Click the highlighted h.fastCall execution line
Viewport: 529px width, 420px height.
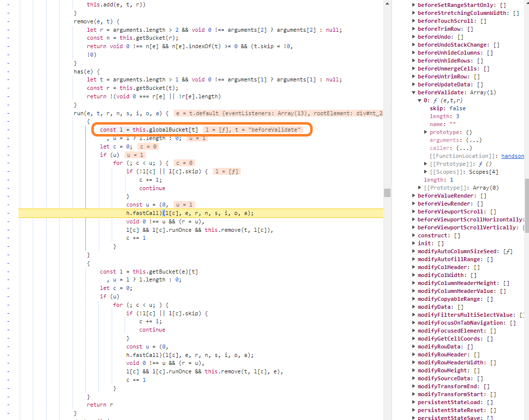[x=201, y=213]
